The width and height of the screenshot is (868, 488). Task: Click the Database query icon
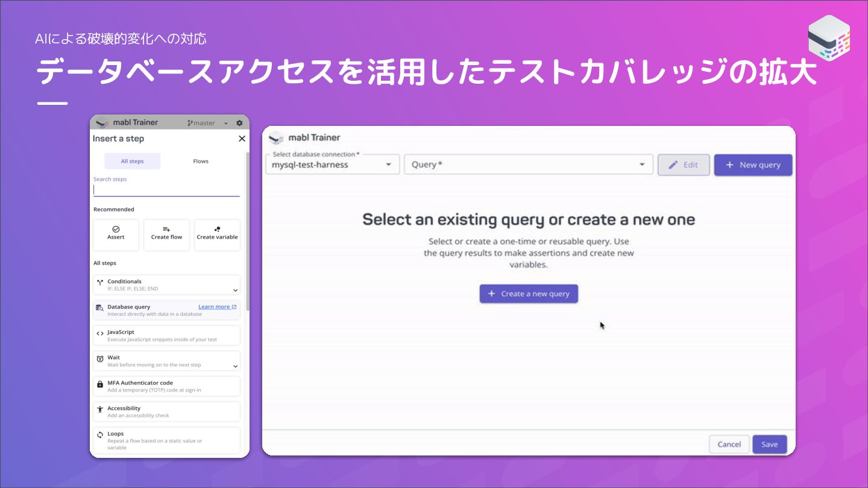pos(100,308)
